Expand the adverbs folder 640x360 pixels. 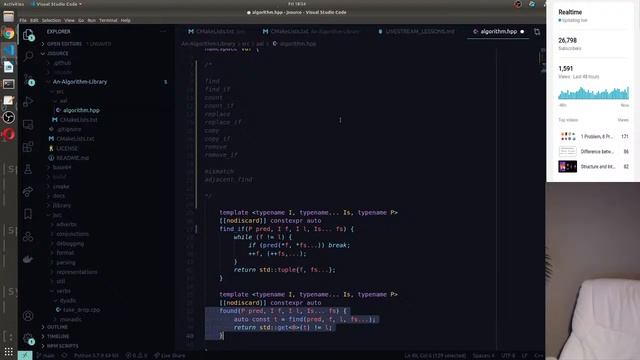click(66, 224)
